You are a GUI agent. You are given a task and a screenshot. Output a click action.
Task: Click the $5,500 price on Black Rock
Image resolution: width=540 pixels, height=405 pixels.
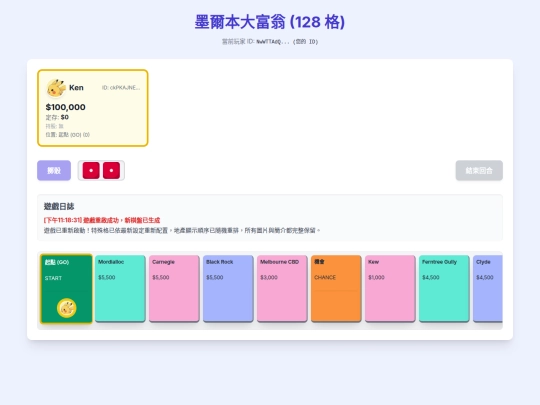tap(215, 277)
